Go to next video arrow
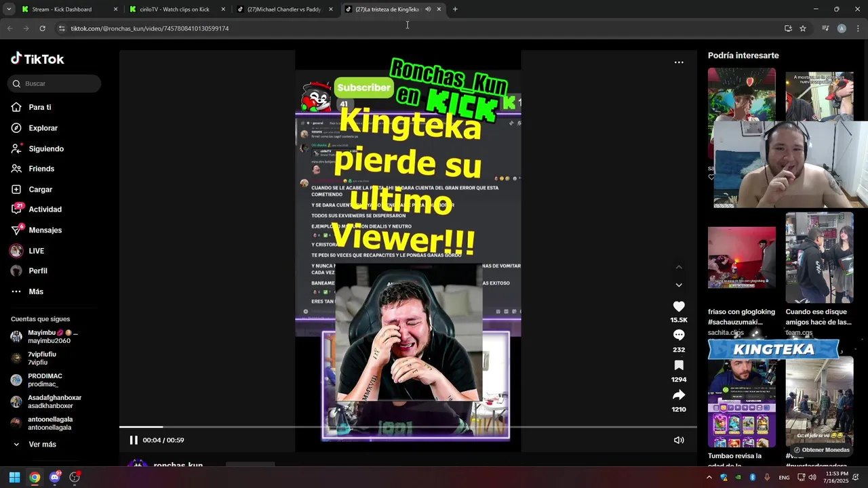 coord(679,285)
